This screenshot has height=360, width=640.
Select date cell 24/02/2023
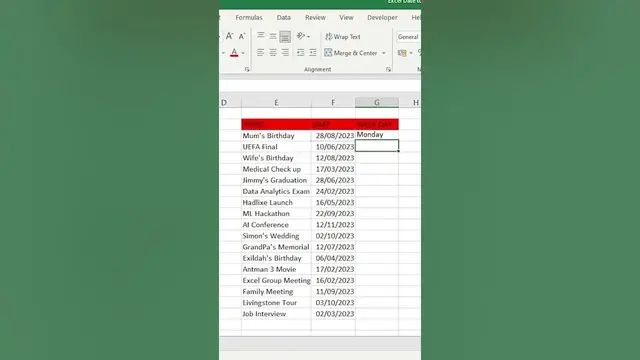click(333, 191)
